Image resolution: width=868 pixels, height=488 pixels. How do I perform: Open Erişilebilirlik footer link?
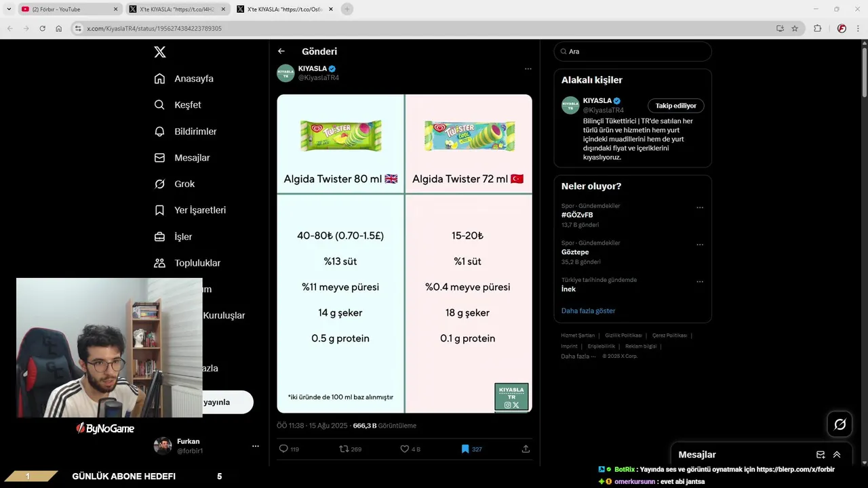pyautogui.click(x=601, y=346)
